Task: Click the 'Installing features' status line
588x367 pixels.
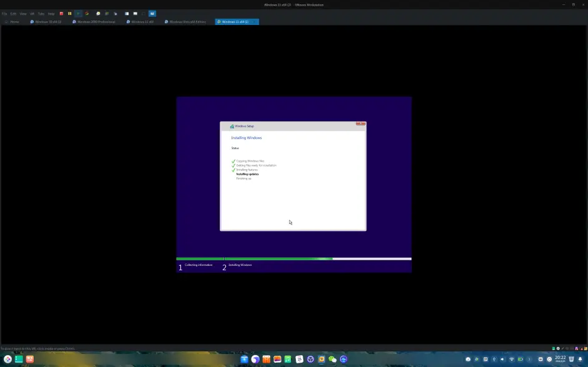Action: click(247, 170)
